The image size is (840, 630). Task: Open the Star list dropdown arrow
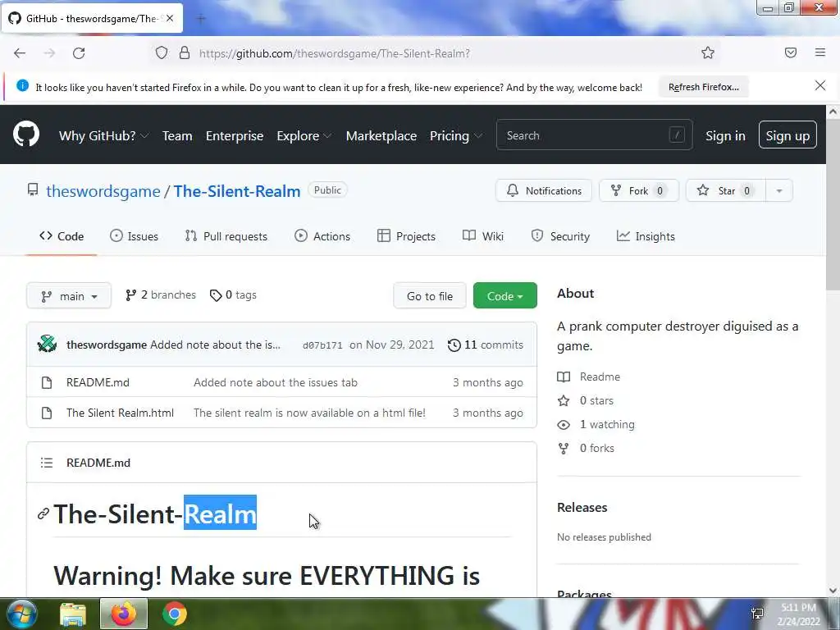779,190
